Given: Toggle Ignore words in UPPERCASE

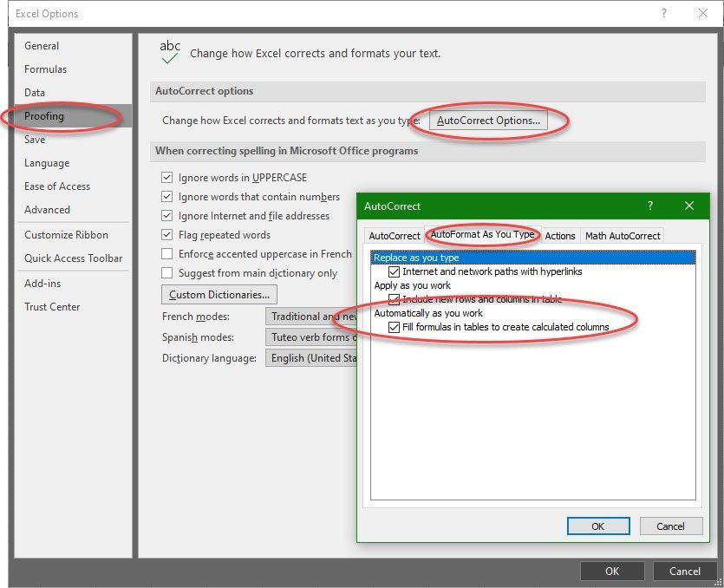Looking at the screenshot, I should click(x=166, y=178).
